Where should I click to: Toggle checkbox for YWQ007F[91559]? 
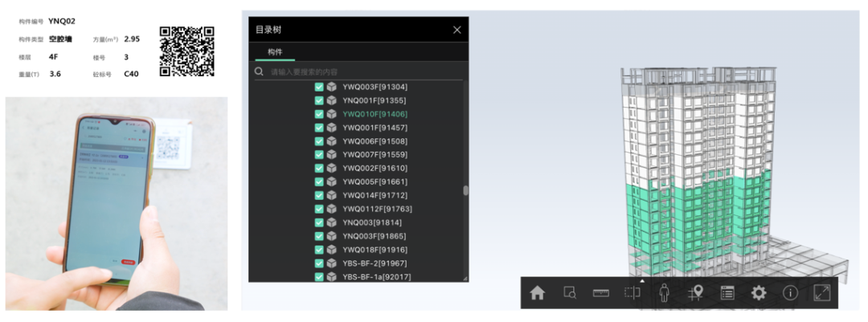319,154
